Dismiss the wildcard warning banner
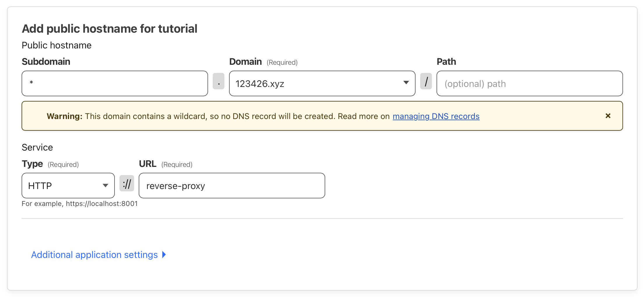This screenshot has width=644, height=297. coord(608,116)
